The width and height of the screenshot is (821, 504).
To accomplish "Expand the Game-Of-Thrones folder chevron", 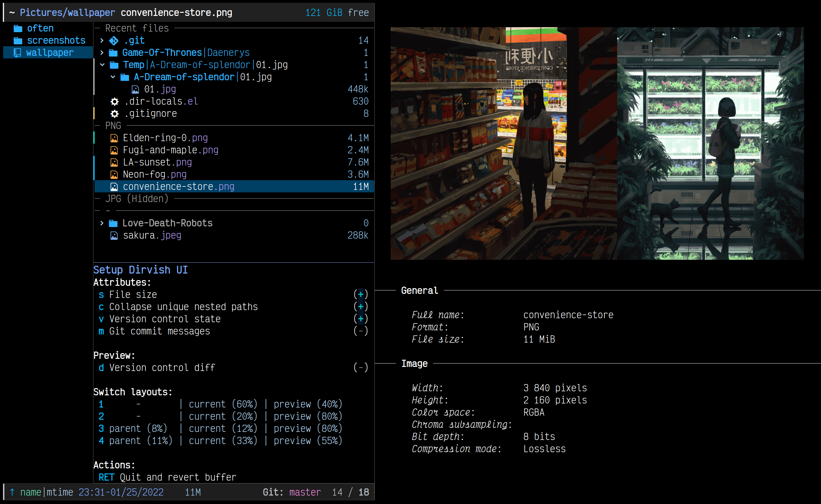I will tap(102, 53).
